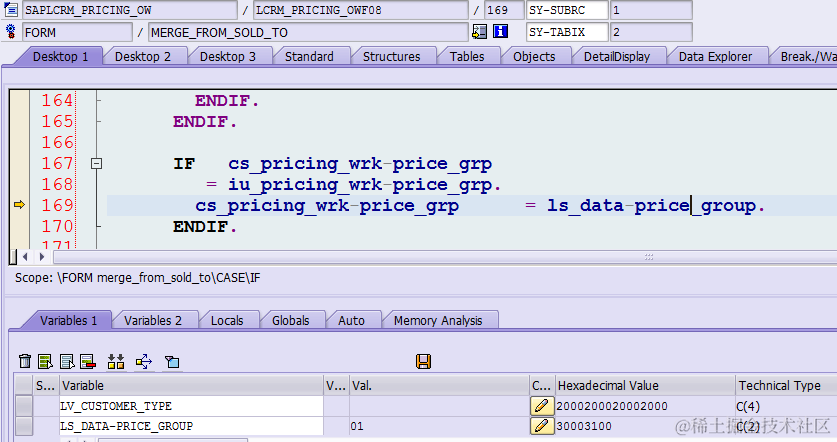
Task: Click the pencil edit icon for LV_CUSTOMER_TYPE
Action: 541,406
